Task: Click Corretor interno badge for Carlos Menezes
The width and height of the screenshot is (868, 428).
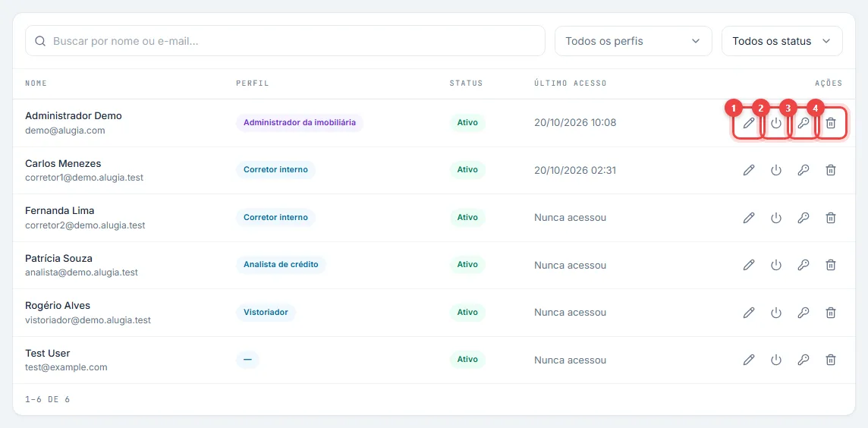Action: tap(275, 170)
